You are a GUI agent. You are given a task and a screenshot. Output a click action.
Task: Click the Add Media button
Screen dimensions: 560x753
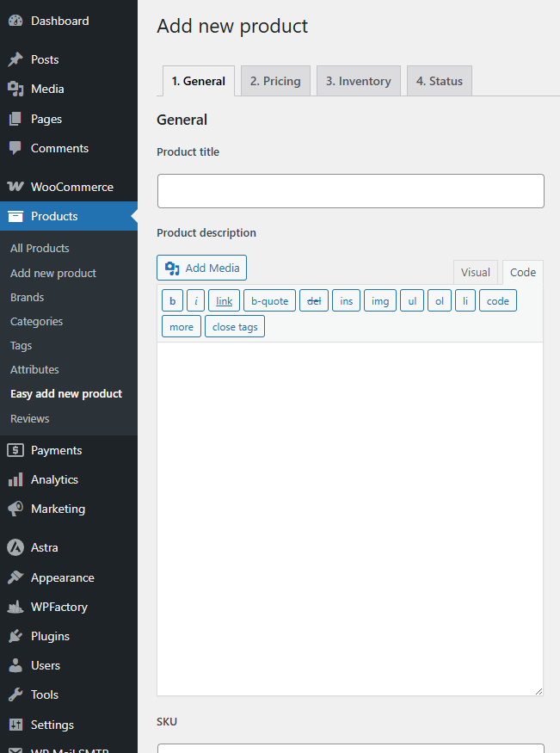[x=201, y=268]
